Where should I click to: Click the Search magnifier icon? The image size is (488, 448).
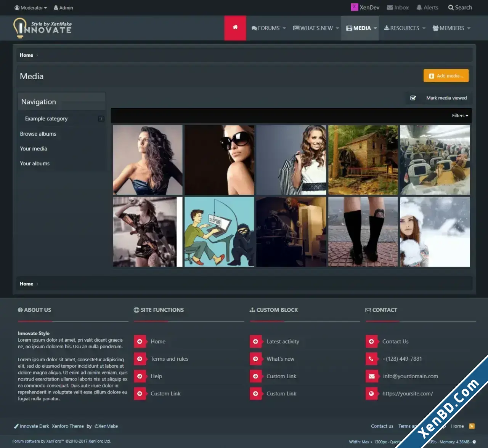pos(451,8)
